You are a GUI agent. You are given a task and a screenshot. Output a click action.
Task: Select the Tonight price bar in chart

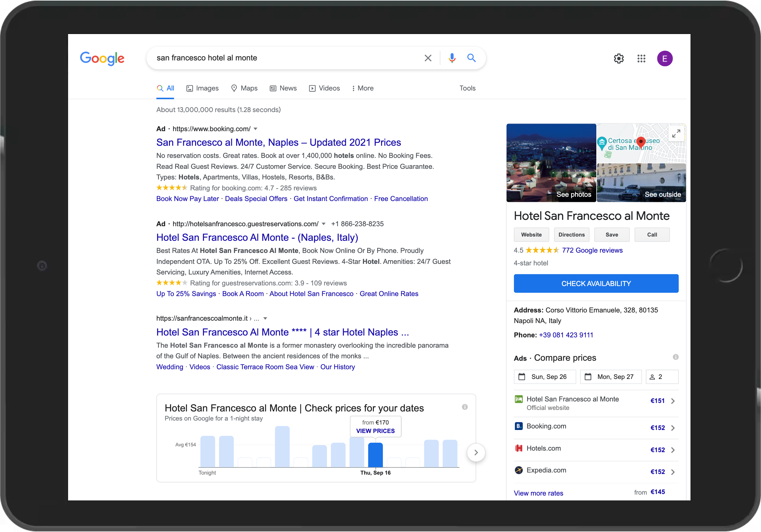pos(208,452)
